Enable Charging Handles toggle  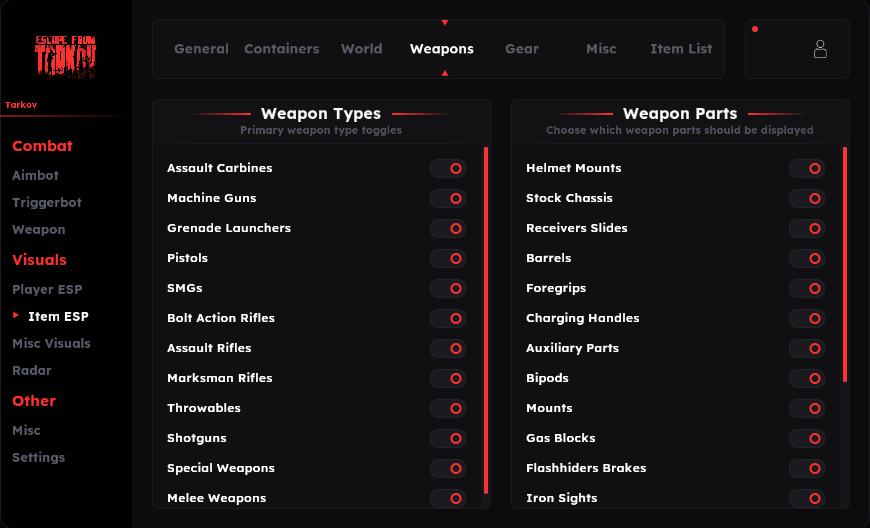[807, 318]
